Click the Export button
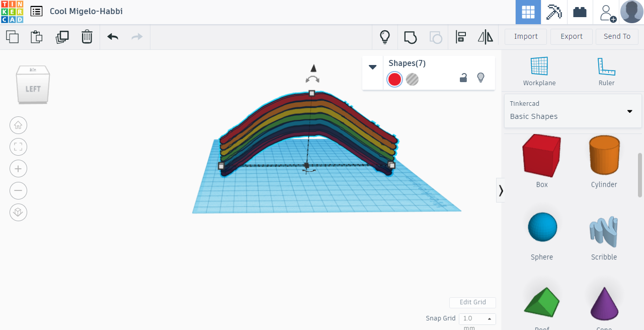 [572, 37]
